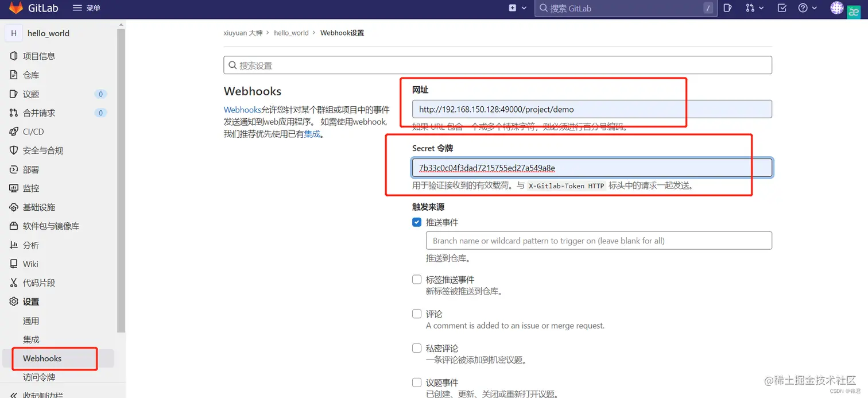Screen dimensions: 868x398
Task: Expand the merge requests dropdown
Action: point(754,8)
